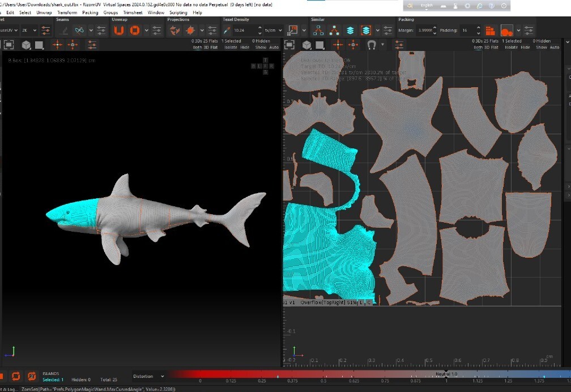Open the Packing menu
571x392 pixels.
pos(90,12)
